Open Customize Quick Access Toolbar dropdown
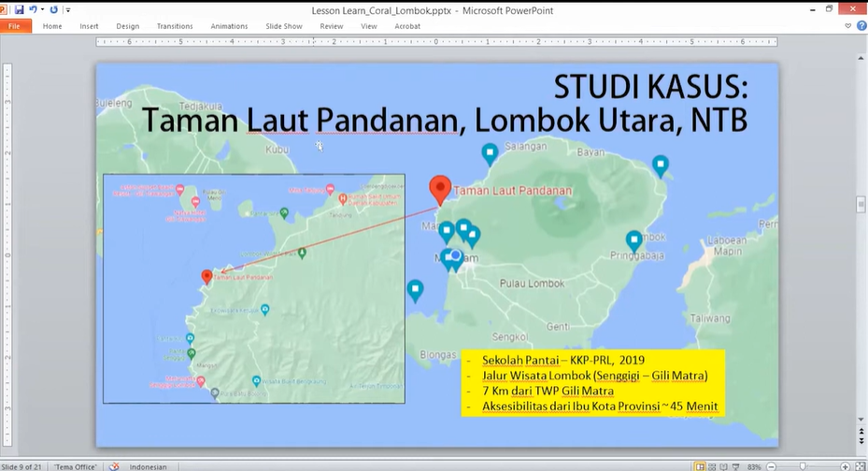 (67, 9)
